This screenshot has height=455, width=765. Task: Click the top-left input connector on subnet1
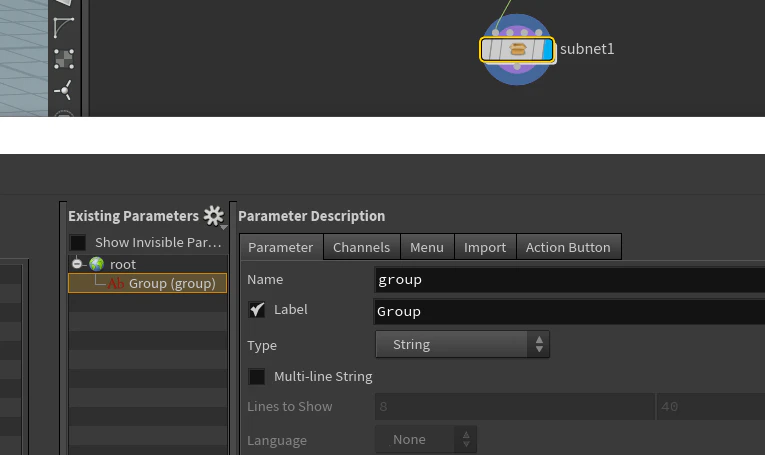pos(496,33)
